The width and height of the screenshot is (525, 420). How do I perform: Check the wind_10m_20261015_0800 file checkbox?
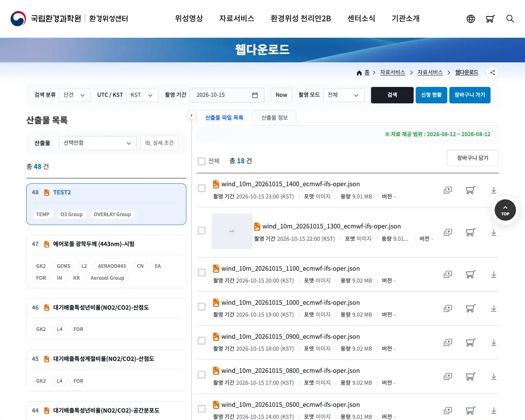pos(201,374)
